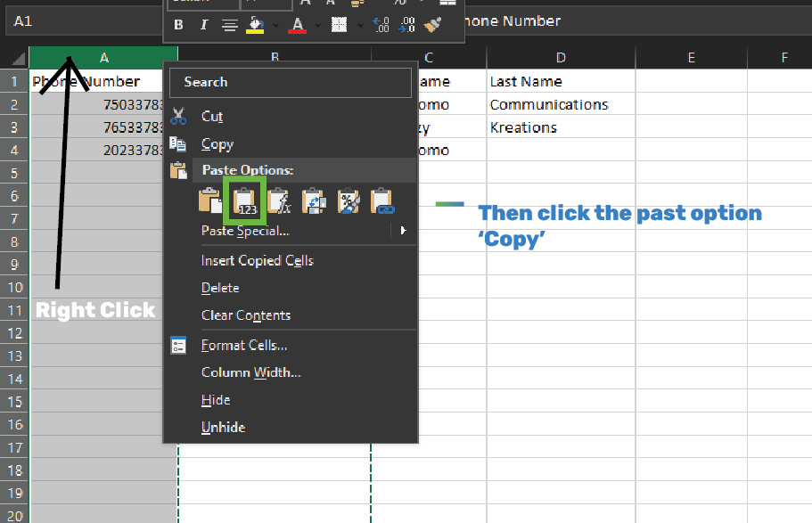
Task: Select column E header
Action: click(692, 58)
